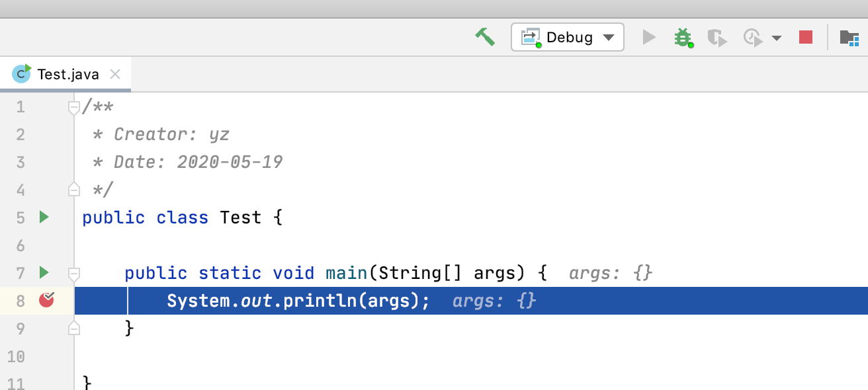Screen dimensions: 868x390
Task: Run main method from line 7 gutter arrow
Action: tap(44, 272)
